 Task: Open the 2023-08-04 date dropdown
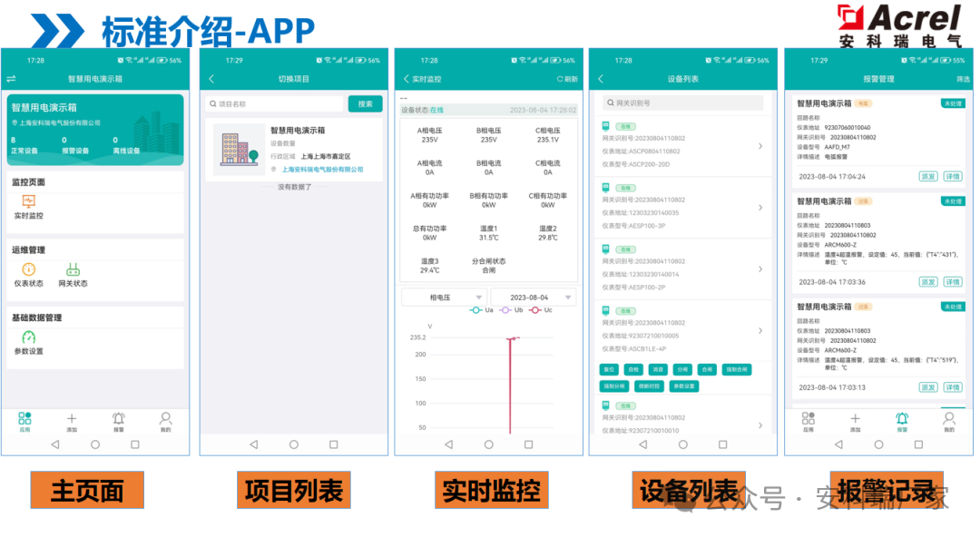[x=534, y=298]
